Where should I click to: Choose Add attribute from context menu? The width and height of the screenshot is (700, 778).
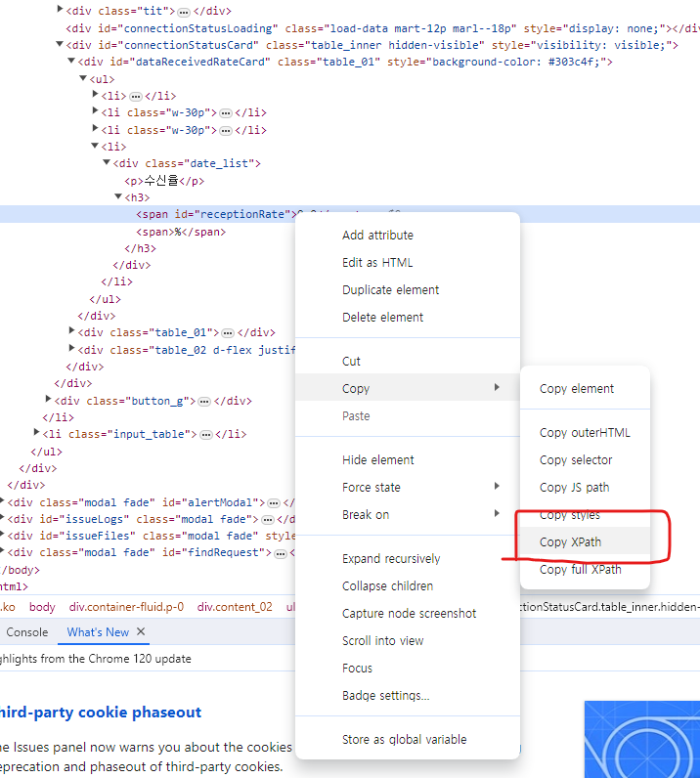pyautogui.click(x=407, y=236)
